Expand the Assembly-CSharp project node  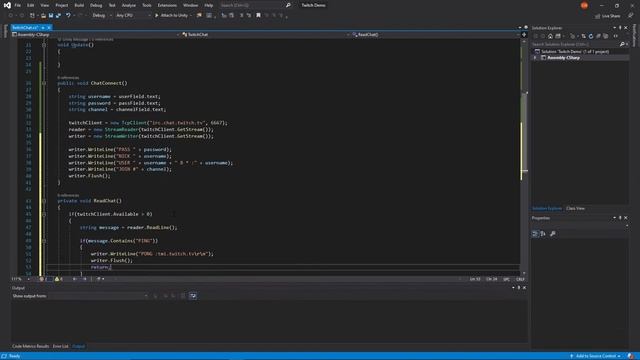[535, 58]
